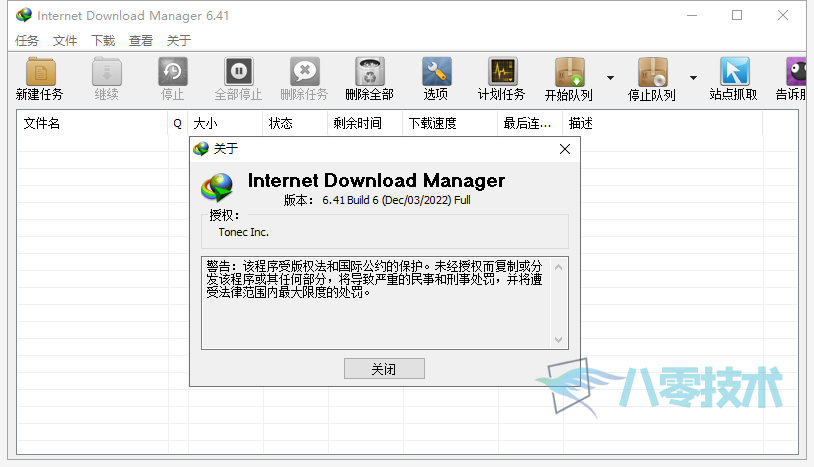Sort by the 最后连... column header
This screenshot has width=814, height=467.
point(531,123)
